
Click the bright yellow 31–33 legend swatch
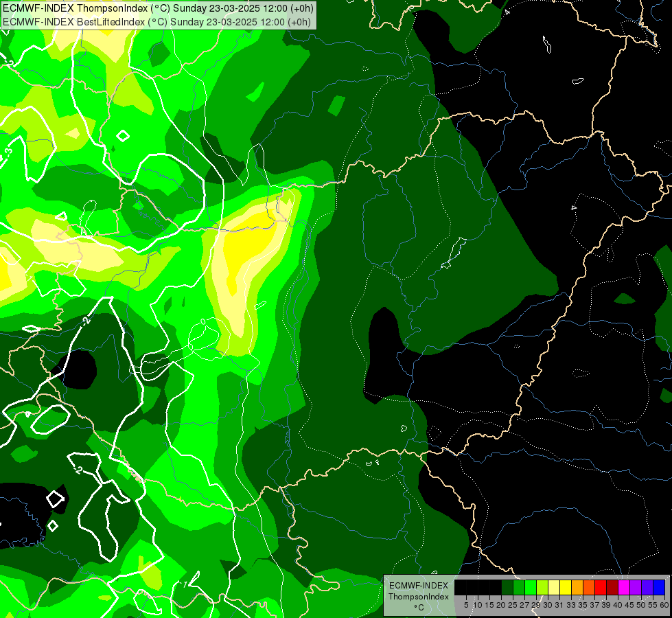pos(566,587)
